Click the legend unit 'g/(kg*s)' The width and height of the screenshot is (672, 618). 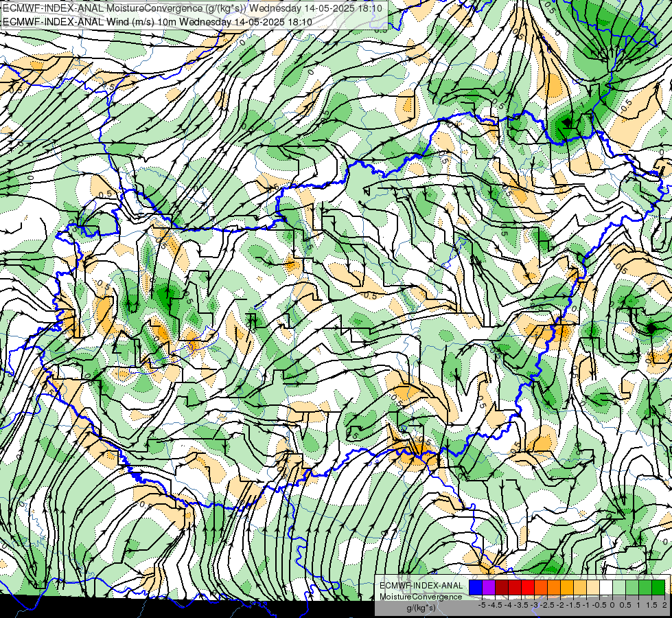421,608
